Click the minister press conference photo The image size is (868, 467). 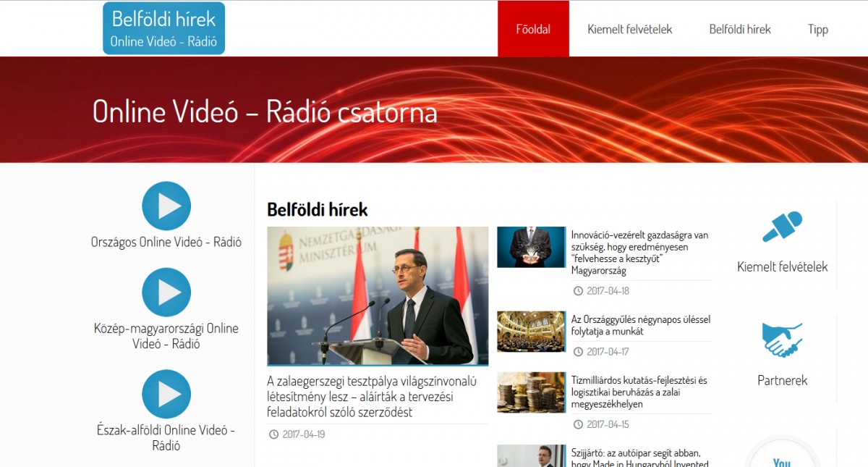point(378,296)
